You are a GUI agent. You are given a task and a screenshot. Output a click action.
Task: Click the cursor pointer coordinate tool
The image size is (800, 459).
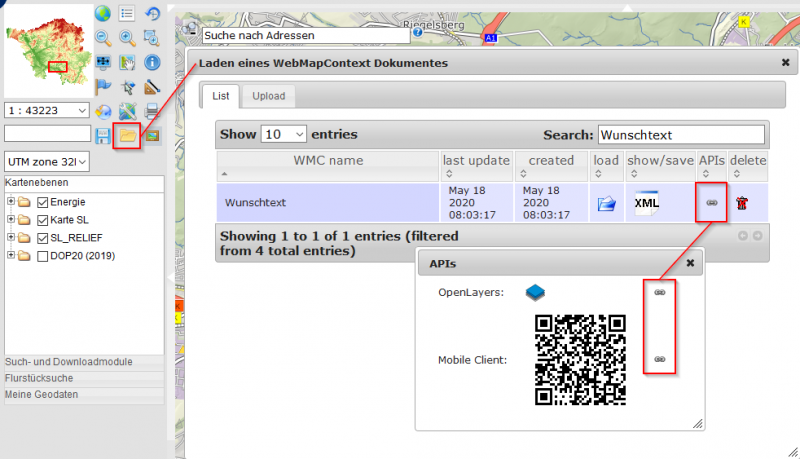(127, 87)
